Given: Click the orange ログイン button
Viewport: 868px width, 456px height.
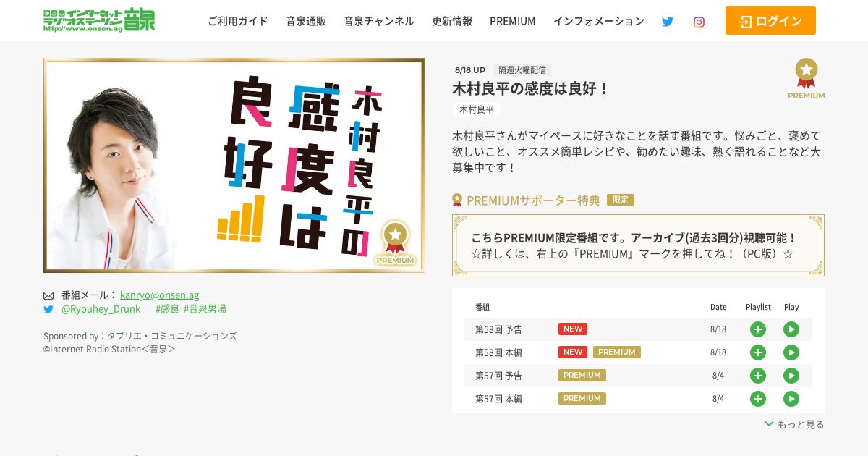Looking at the screenshot, I should [x=770, y=20].
